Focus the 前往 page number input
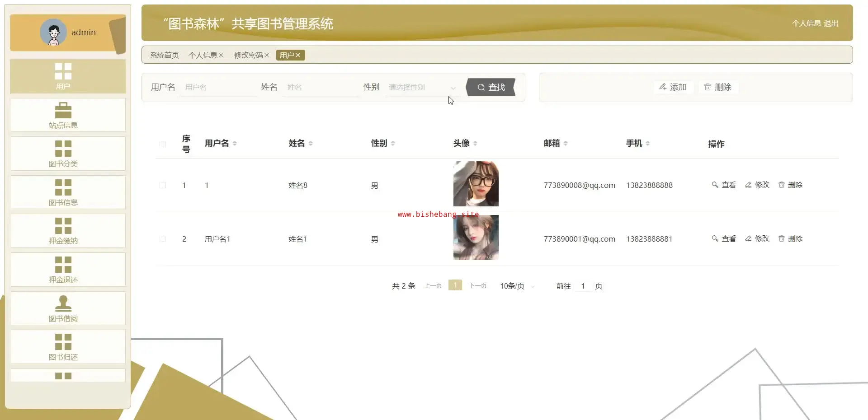Viewport: 868px width, 420px height. (x=583, y=286)
